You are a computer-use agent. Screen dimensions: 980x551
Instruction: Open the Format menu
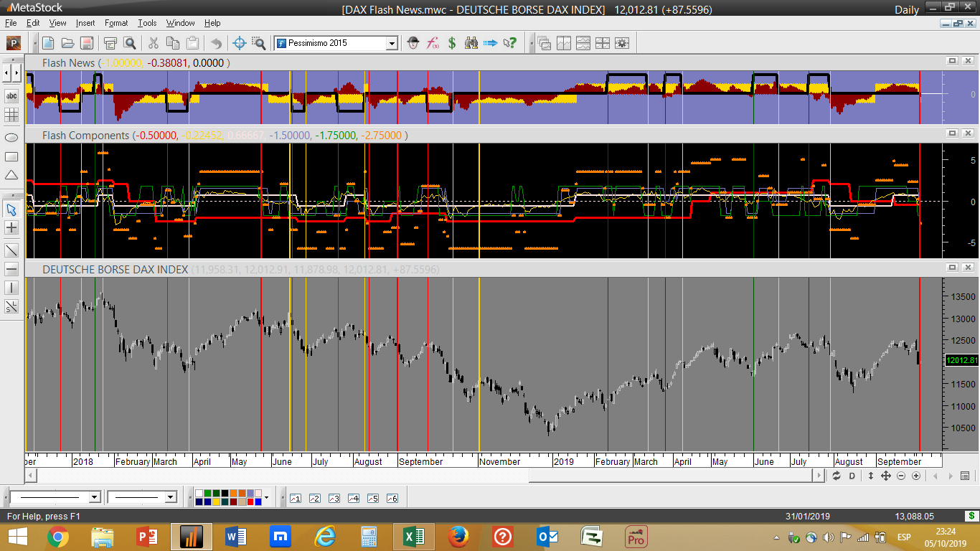click(116, 23)
